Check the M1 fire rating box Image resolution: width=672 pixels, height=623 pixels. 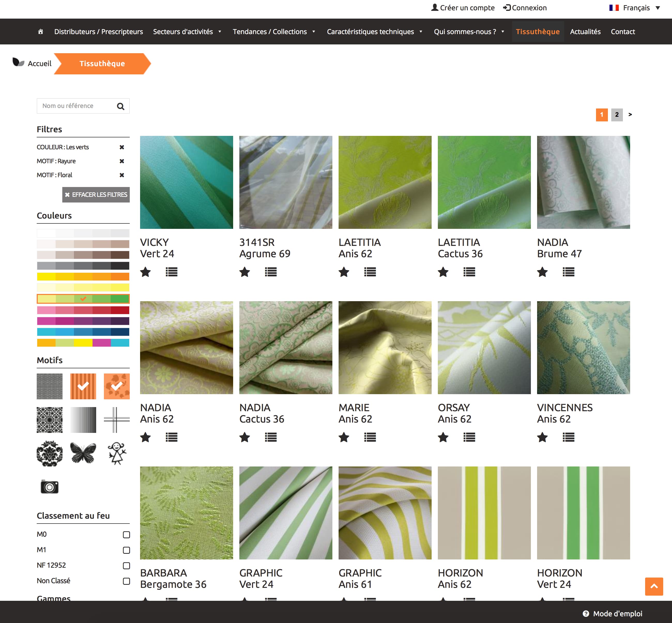(x=126, y=550)
